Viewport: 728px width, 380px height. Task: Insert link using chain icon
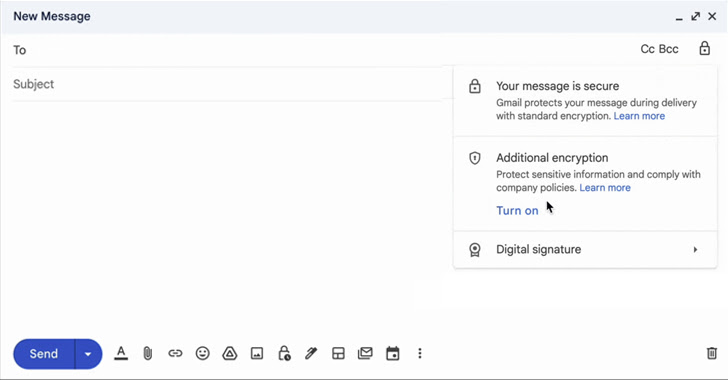pos(175,354)
